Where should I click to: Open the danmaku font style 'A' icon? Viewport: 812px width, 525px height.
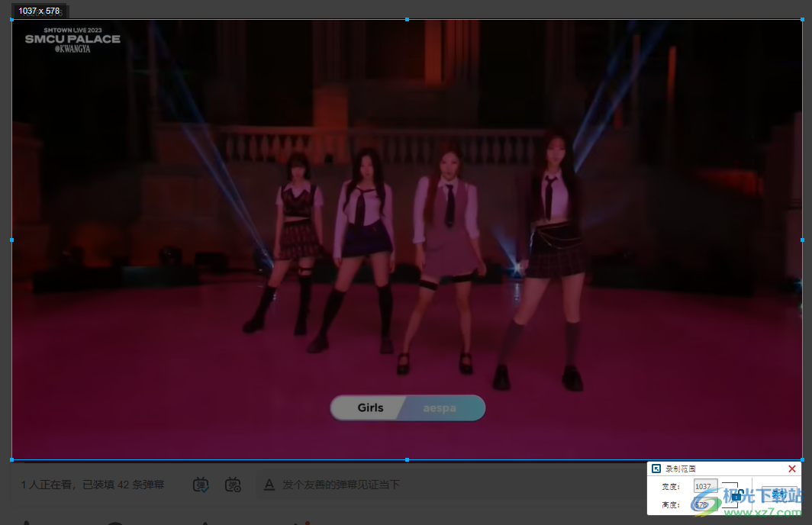click(x=269, y=485)
